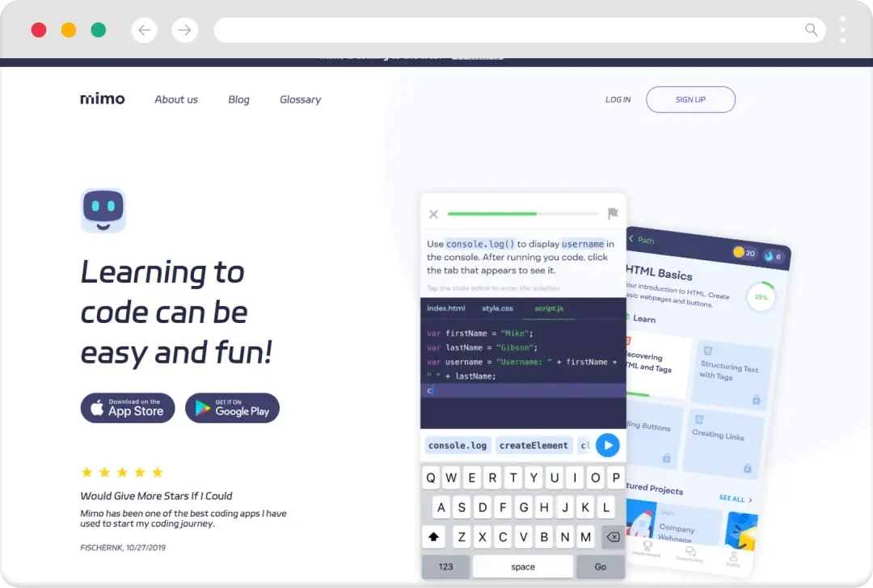Viewport: 873px width, 588px height.
Task: Click the Mimo robot mascot icon
Action: (x=103, y=210)
